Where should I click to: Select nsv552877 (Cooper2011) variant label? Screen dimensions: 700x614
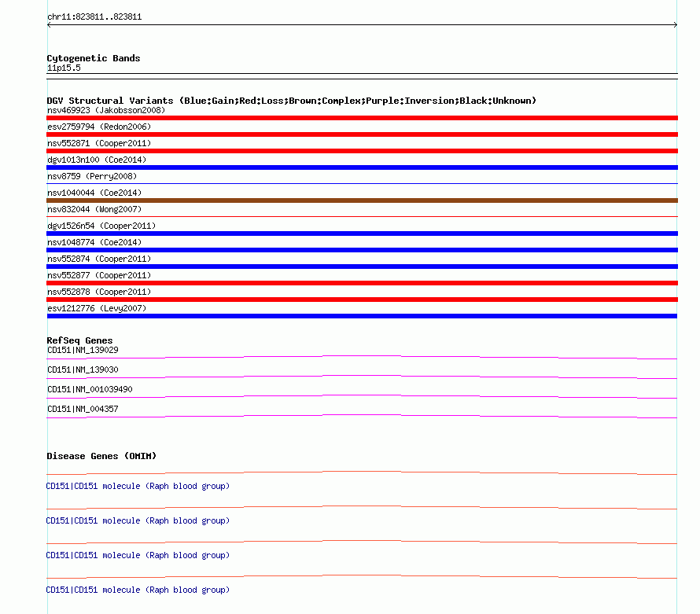tap(99, 275)
